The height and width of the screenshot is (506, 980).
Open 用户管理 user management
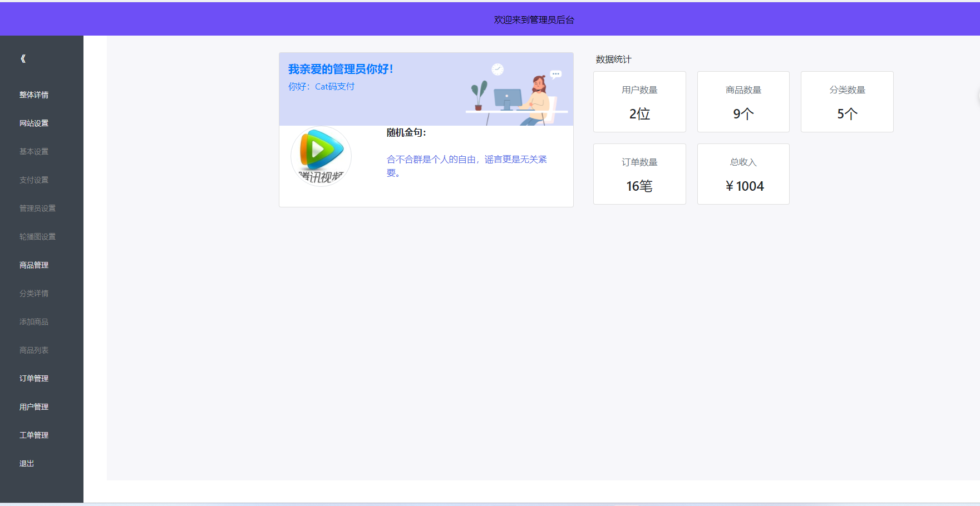(33, 406)
